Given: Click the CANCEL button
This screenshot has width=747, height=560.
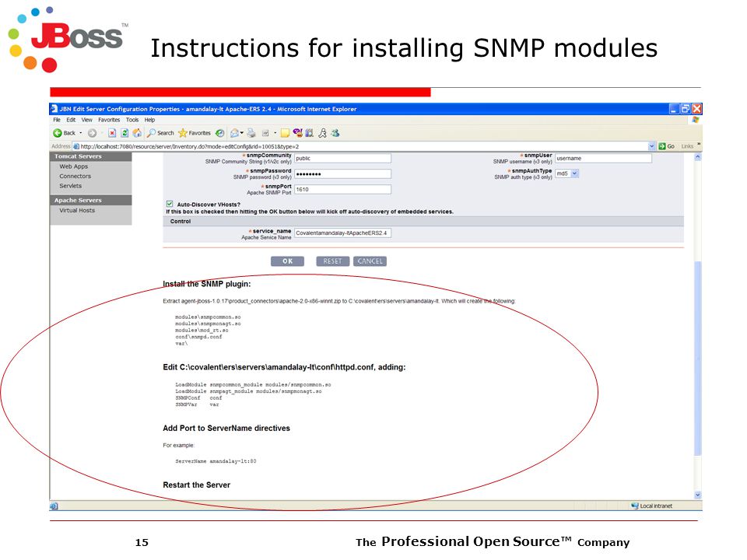Looking at the screenshot, I should click(370, 261).
